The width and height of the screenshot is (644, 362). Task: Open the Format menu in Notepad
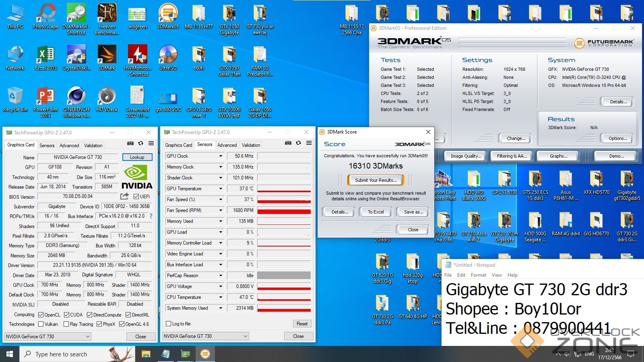pyautogui.click(x=478, y=275)
